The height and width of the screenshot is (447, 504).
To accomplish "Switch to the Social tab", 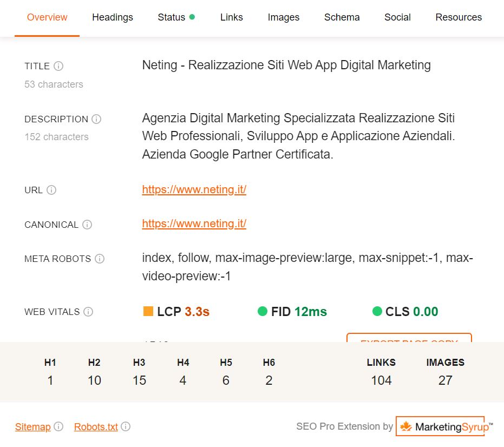I will [x=397, y=17].
